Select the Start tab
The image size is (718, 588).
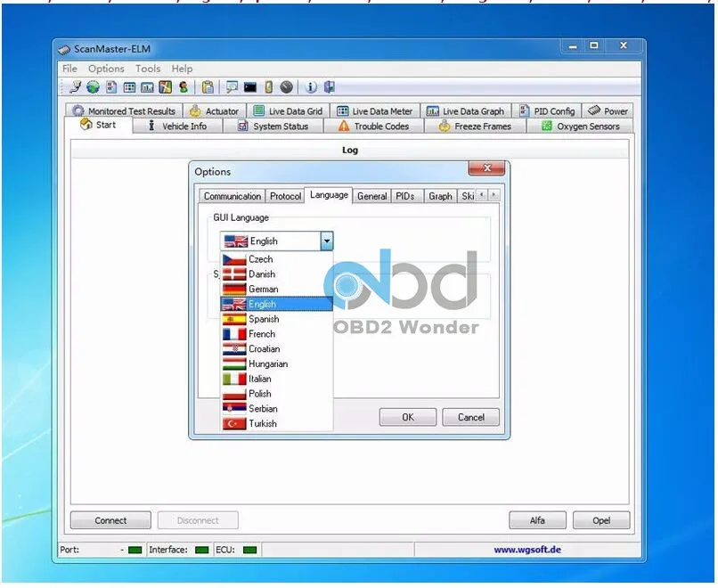(99, 125)
